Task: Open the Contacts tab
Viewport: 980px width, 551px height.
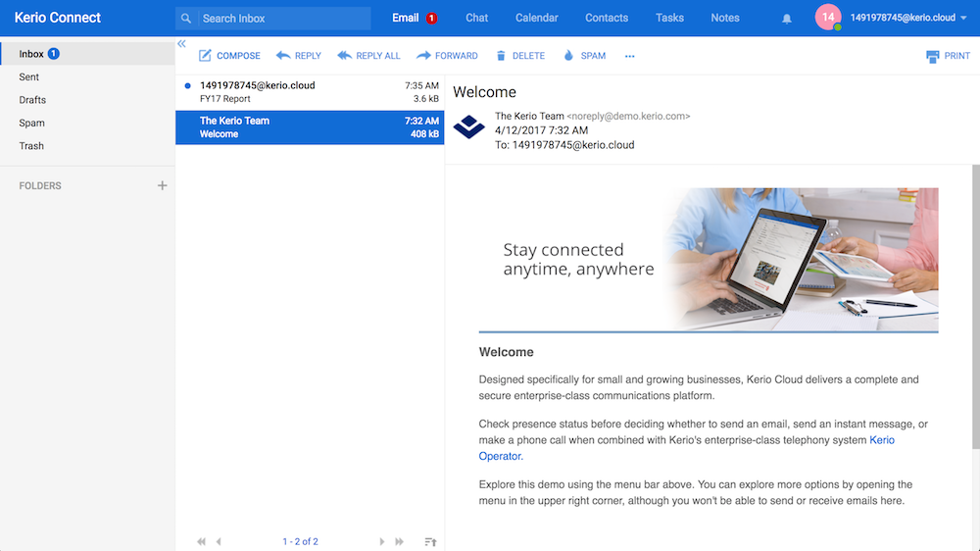Action: (607, 18)
